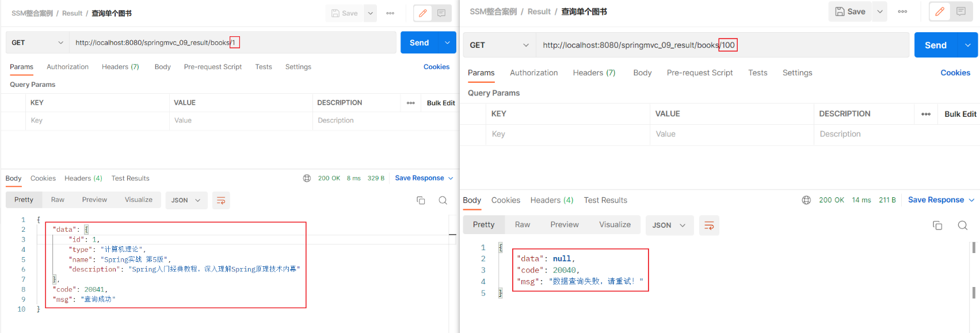Search the response body in the left panel

click(x=443, y=200)
